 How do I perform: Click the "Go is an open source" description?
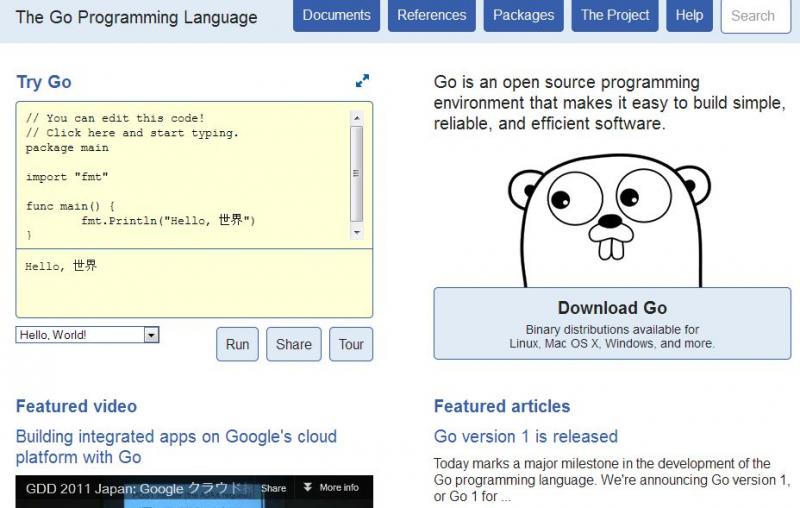tap(610, 103)
